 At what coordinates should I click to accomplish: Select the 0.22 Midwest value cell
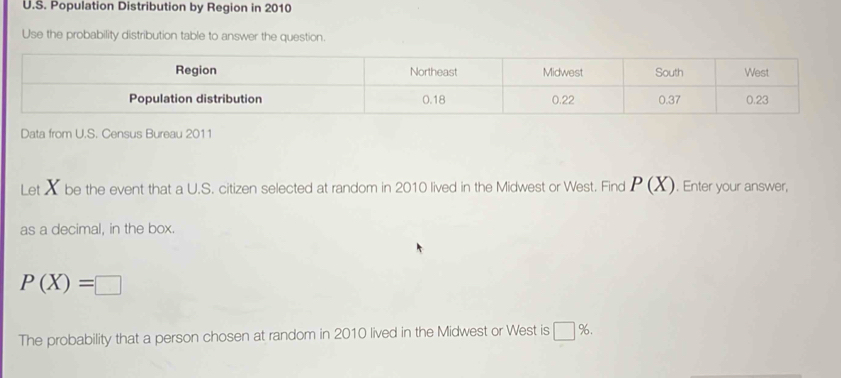(563, 100)
